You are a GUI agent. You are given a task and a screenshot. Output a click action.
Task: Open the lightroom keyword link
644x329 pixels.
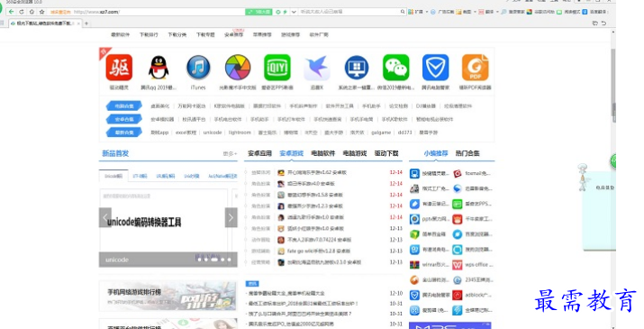(x=240, y=133)
